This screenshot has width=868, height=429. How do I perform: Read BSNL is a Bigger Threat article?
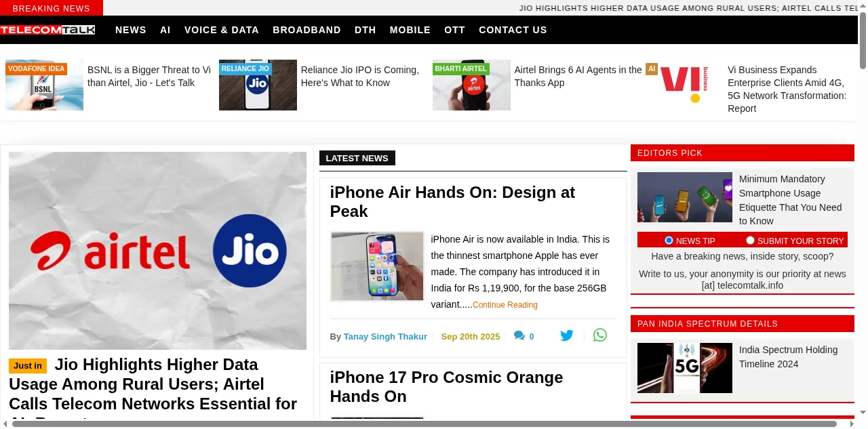pos(149,76)
